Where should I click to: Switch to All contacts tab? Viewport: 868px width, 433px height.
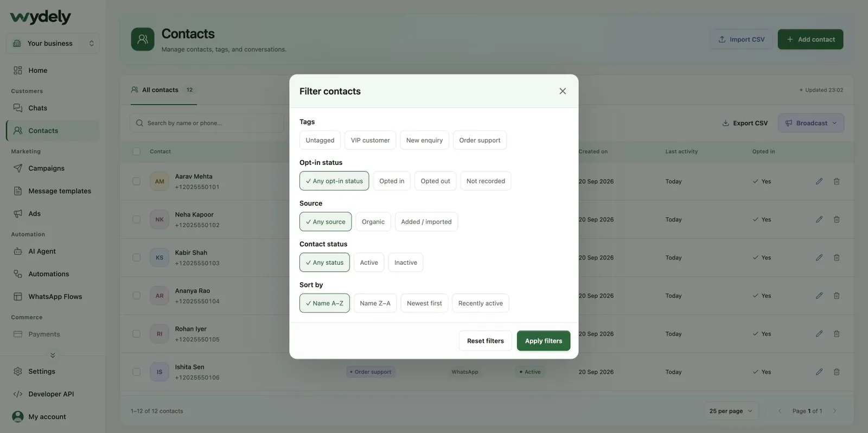click(x=163, y=90)
